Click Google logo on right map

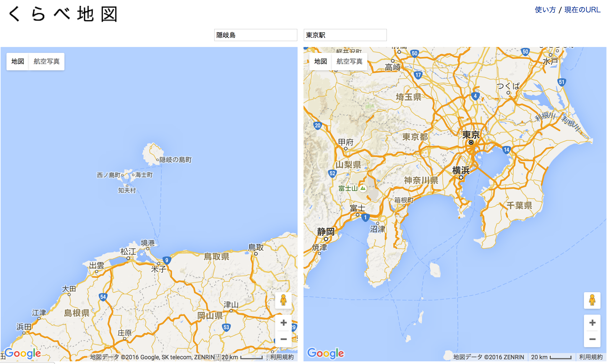point(325,353)
